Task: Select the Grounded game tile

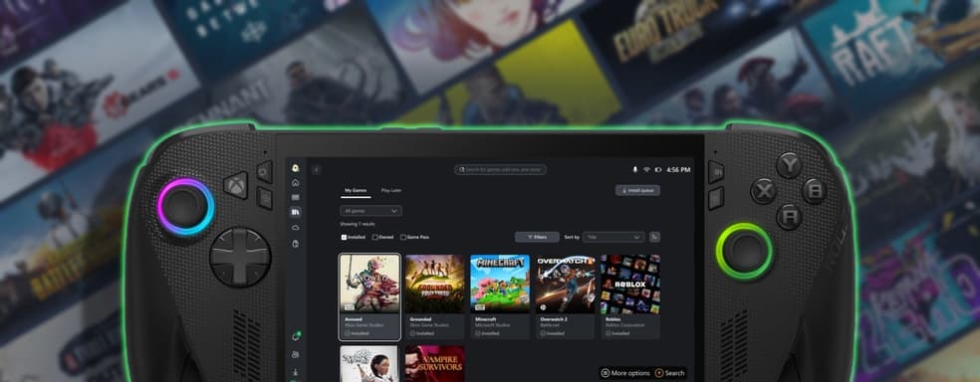Action: coord(434,296)
